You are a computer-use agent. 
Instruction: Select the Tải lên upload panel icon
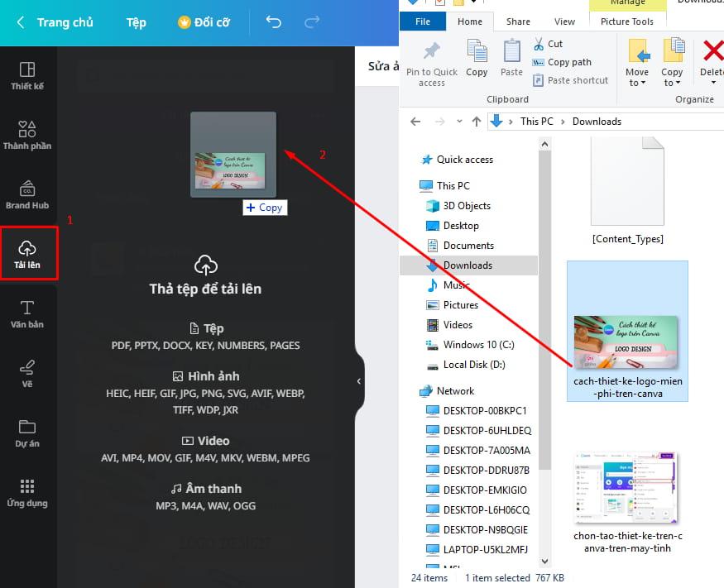28,252
